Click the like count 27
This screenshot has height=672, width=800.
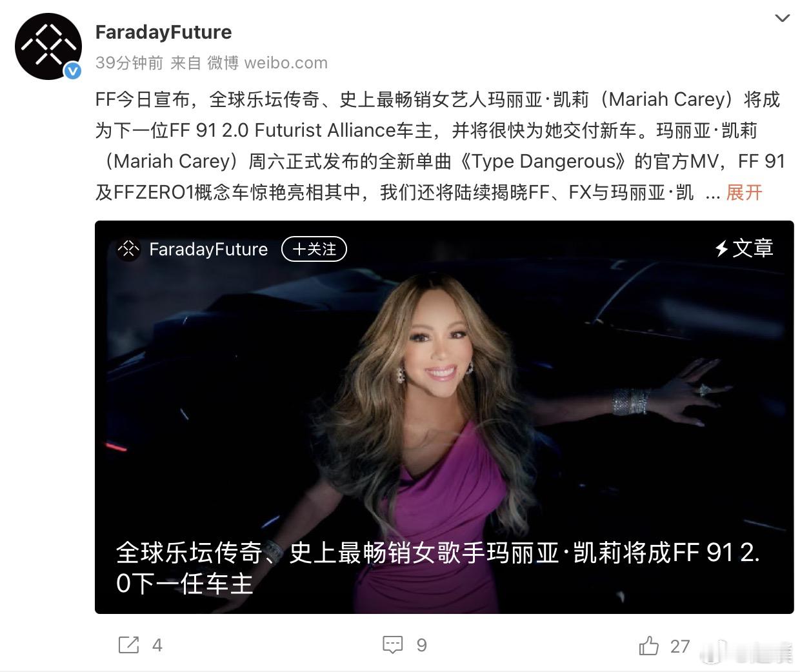[680, 646]
